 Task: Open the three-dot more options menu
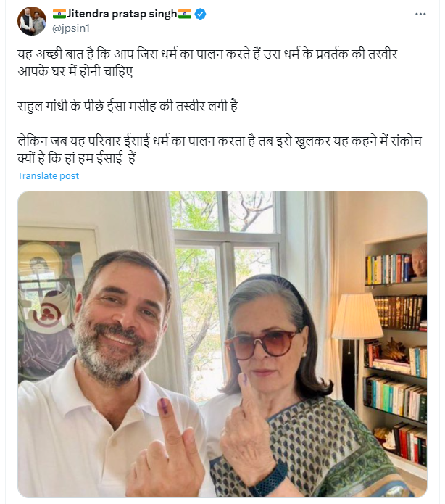[420, 14]
